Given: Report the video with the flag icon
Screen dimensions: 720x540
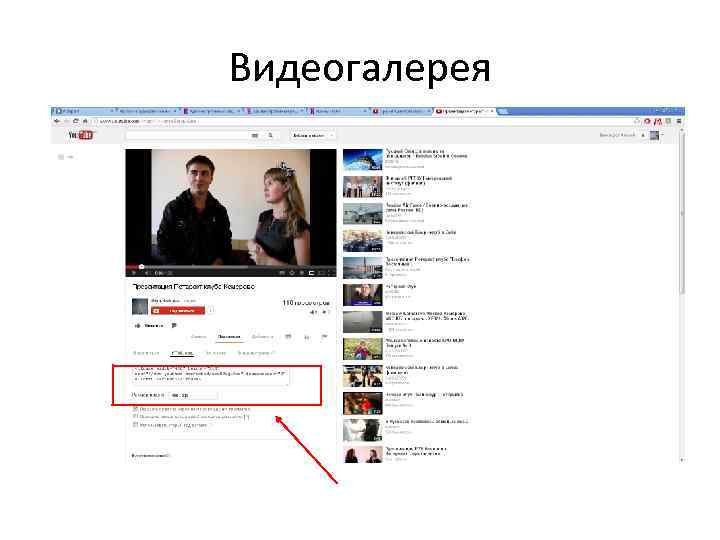Looking at the screenshot, I should pos(324,337).
